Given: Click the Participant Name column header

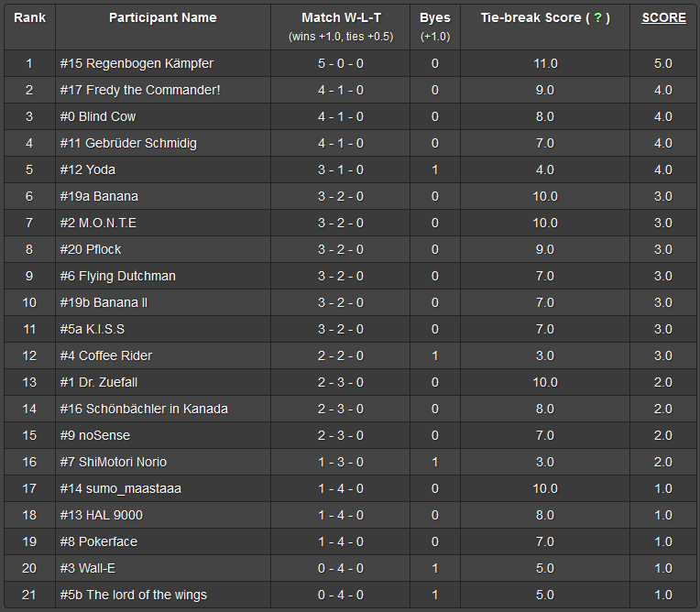Looking at the screenshot, I should (162, 17).
